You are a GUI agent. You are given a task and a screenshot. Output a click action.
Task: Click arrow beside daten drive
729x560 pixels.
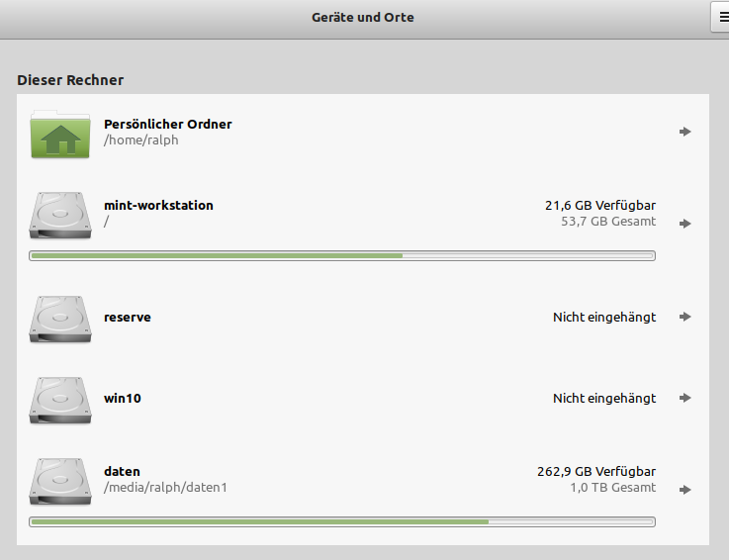[x=684, y=490]
